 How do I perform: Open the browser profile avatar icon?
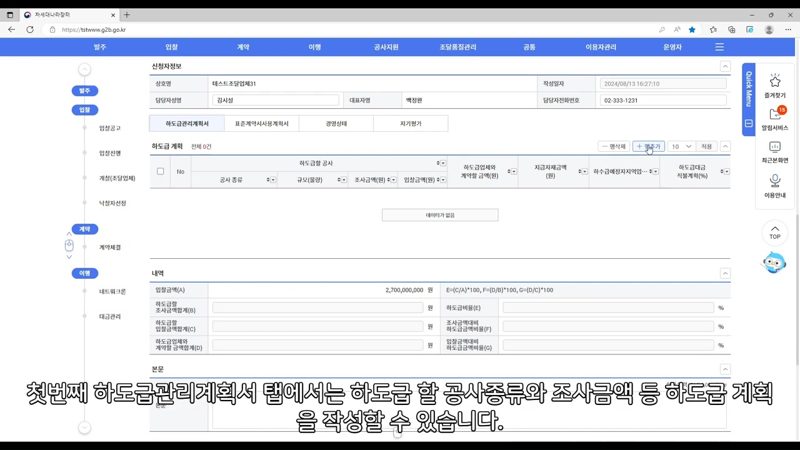click(x=769, y=30)
